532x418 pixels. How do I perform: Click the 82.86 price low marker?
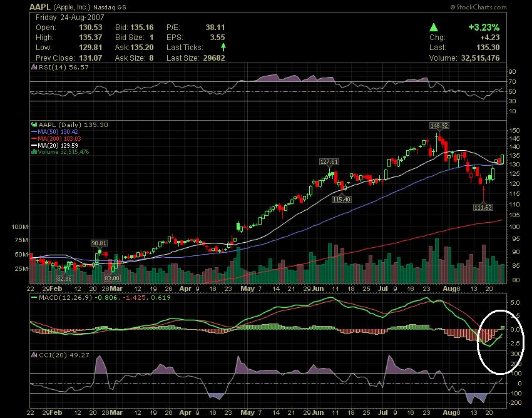tap(64, 278)
